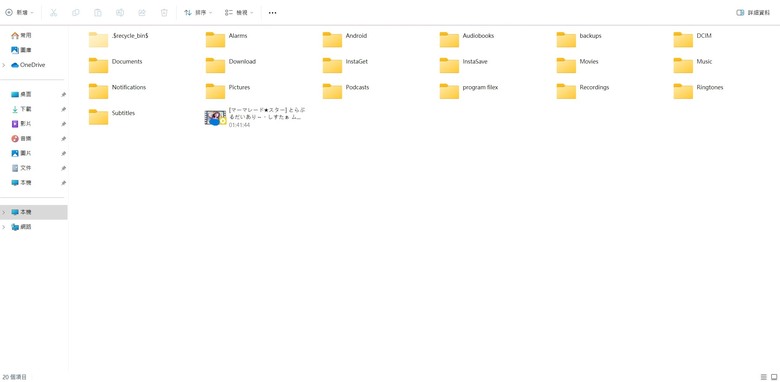Select the DCIM folder
This screenshot has height=382, width=780.
692,39
